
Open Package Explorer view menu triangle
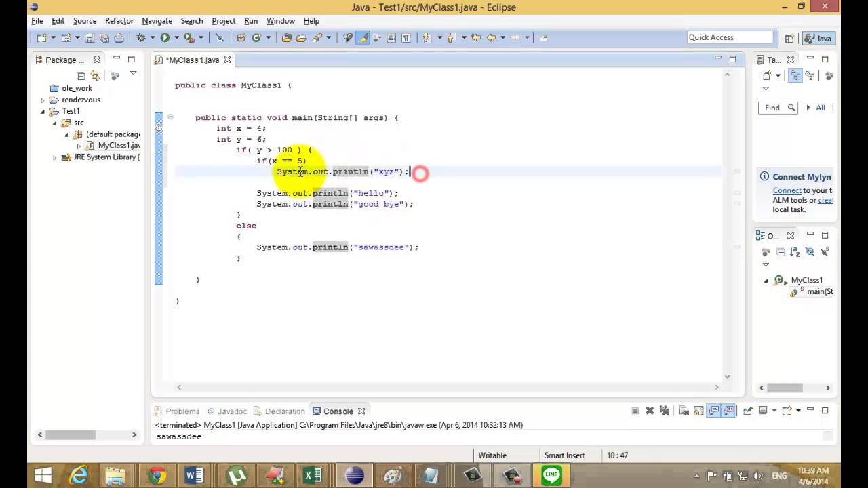pyautogui.click(x=133, y=73)
